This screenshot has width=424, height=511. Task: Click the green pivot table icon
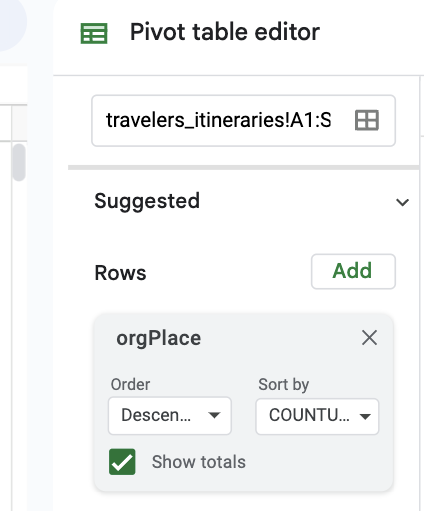(x=94, y=33)
